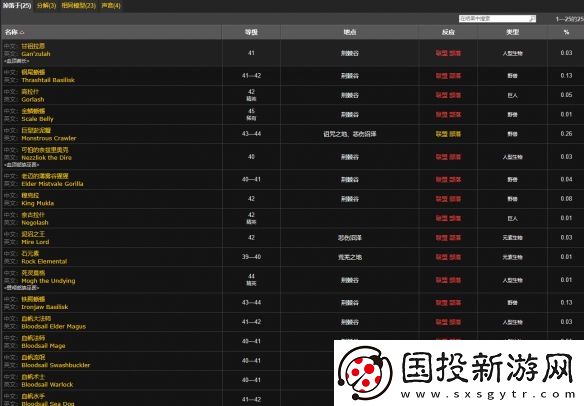Open the Gorlash NPC link

(33, 99)
